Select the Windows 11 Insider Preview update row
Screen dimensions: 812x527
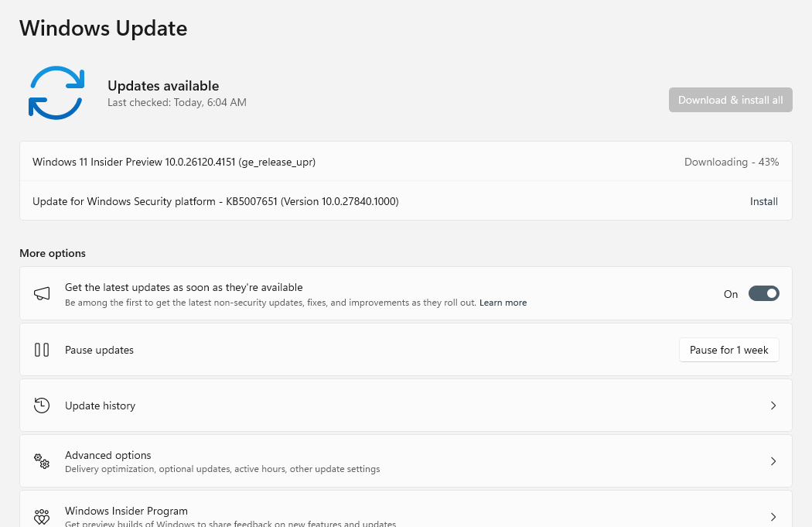pyautogui.click(x=174, y=162)
